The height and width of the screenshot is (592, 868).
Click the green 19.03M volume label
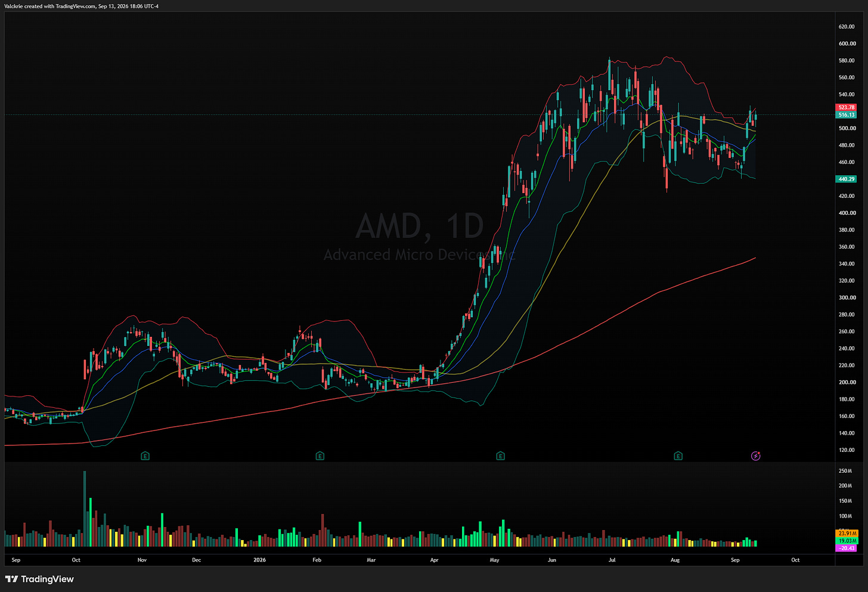click(847, 541)
